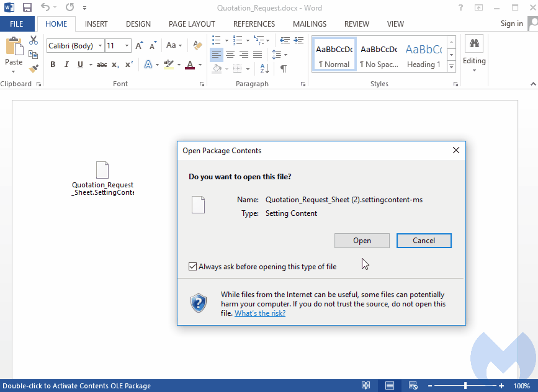Close the Open Package Contents dialog
538x392 pixels.
tap(456, 150)
